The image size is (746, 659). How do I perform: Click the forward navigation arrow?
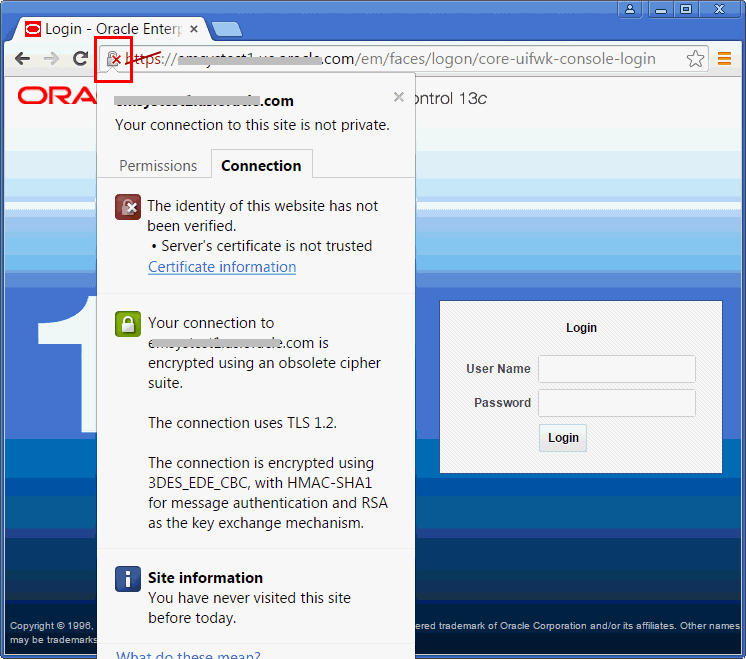(51, 59)
